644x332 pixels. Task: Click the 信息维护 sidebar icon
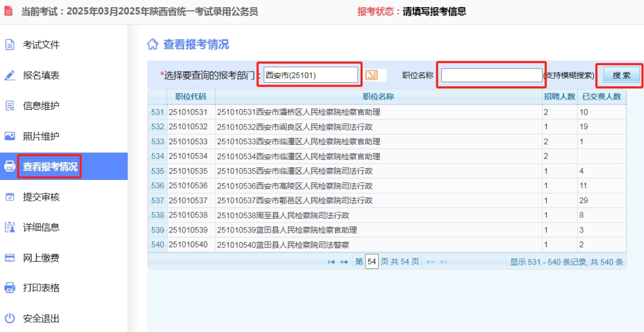click(10, 106)
